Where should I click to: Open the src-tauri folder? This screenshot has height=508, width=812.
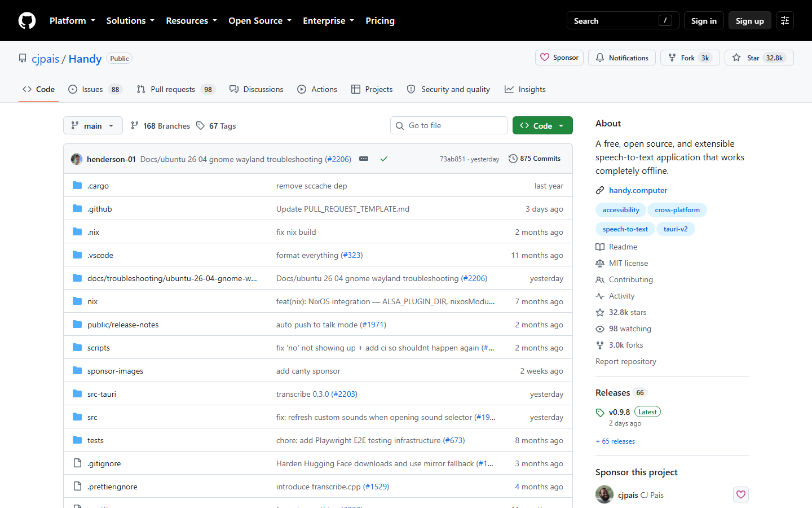coord(101,394)
